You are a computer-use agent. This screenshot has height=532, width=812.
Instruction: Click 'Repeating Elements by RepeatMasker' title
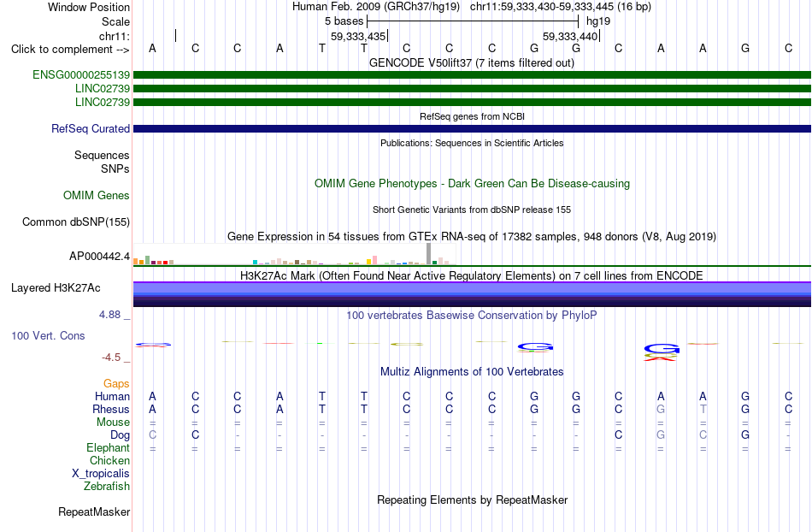(473, 499)
